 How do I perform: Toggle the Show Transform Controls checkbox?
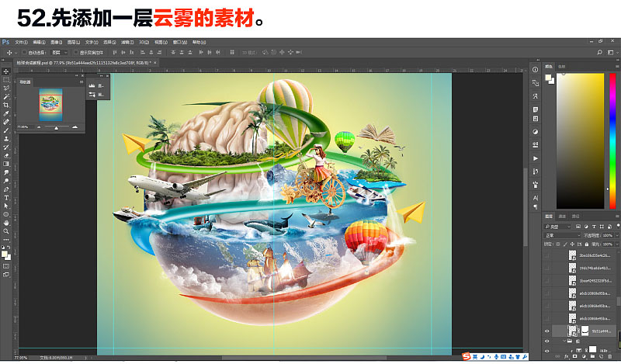(x=75, y=52)
